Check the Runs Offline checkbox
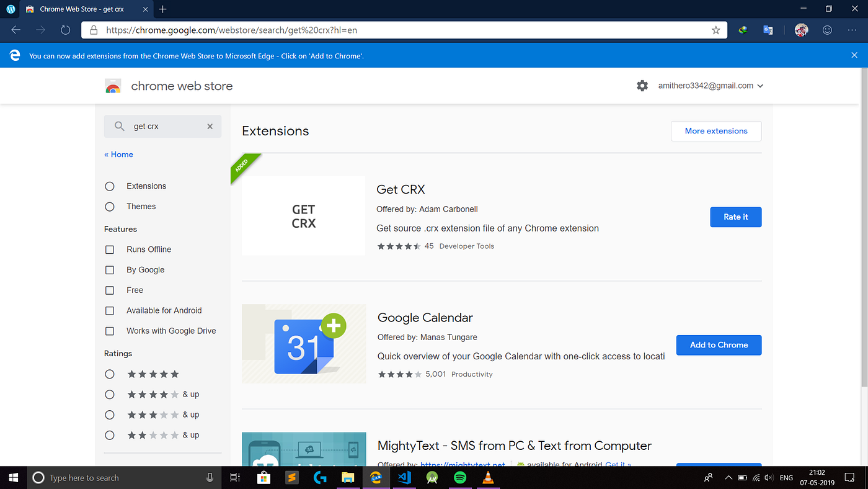This screenshot has height=489, width=868. point(110,249)
